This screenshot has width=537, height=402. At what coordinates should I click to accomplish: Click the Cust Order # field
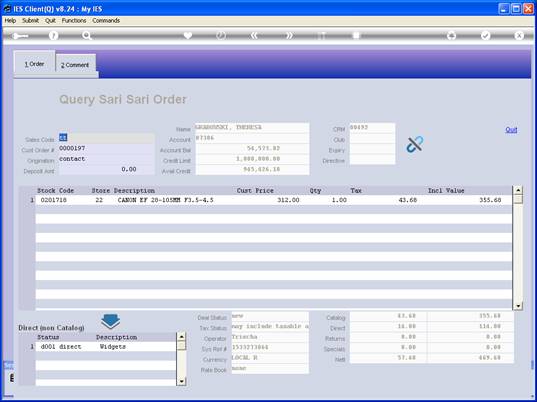click(x=107, y=149)
